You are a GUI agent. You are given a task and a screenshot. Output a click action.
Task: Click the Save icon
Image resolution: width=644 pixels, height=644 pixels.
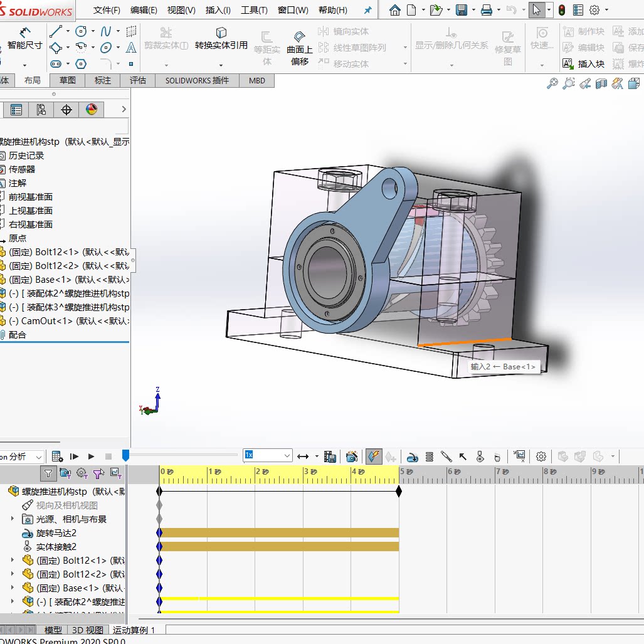(462, 10)
